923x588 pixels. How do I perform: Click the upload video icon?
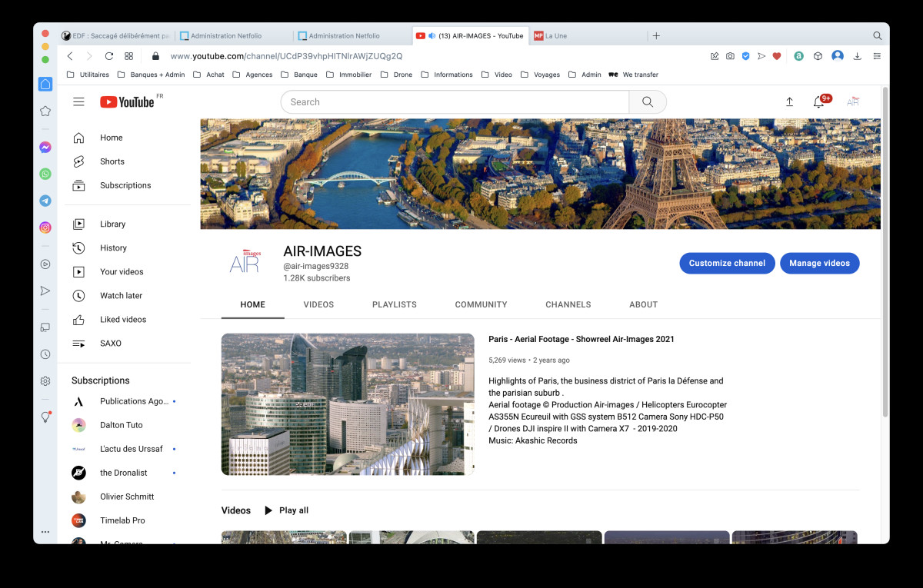[789, 102]
